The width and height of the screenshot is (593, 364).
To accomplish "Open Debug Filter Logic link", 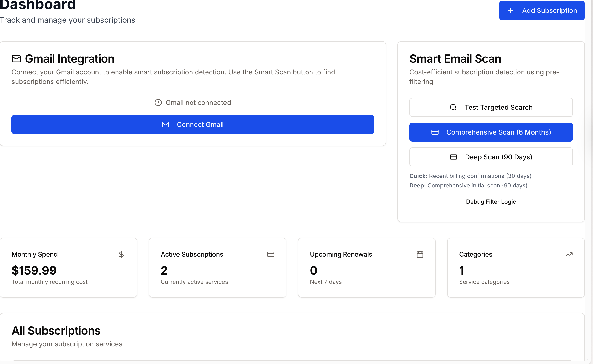I will click(491, 202).
